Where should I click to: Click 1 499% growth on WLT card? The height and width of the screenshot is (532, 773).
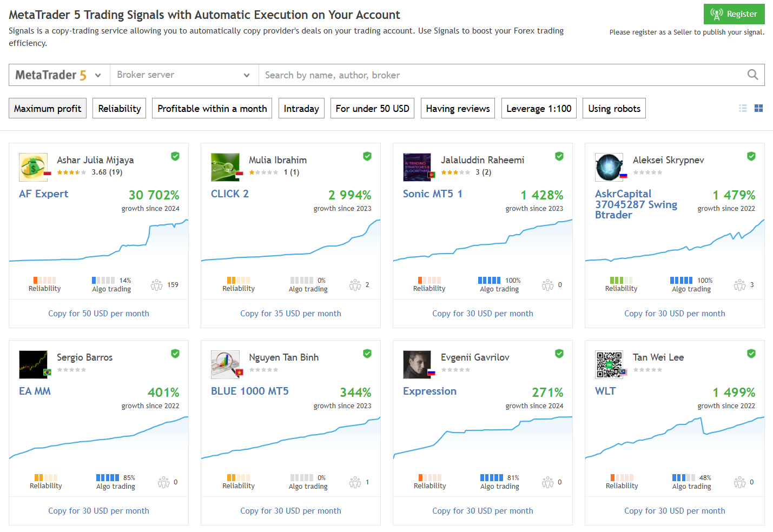[x=734, y=392]
